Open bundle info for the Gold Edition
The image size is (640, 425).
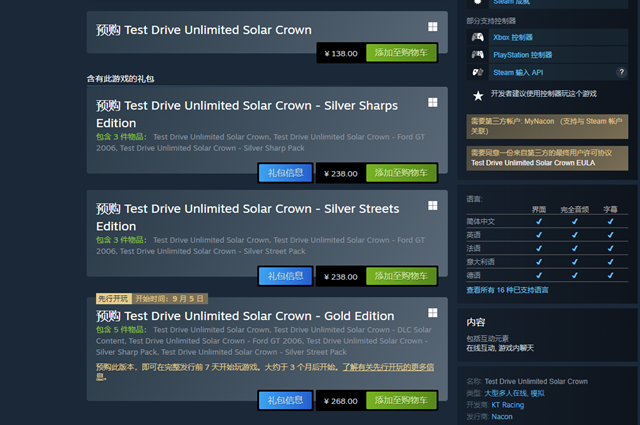285,401
